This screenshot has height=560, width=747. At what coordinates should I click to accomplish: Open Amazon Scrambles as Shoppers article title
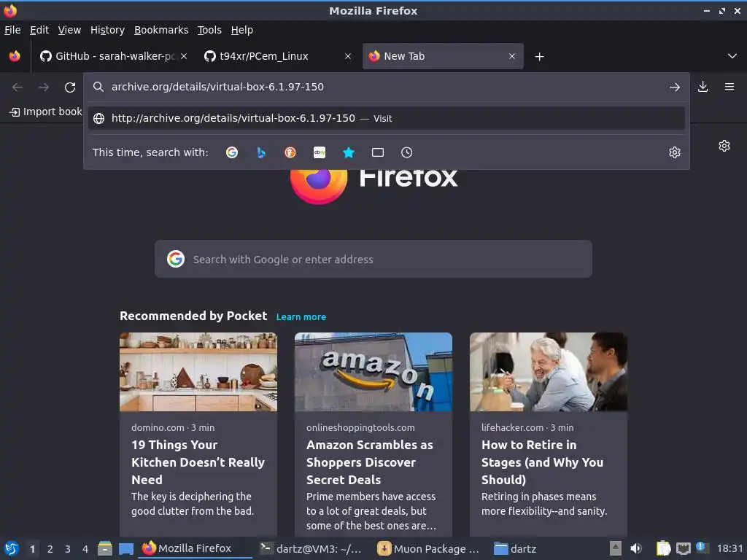coord(370,462)
